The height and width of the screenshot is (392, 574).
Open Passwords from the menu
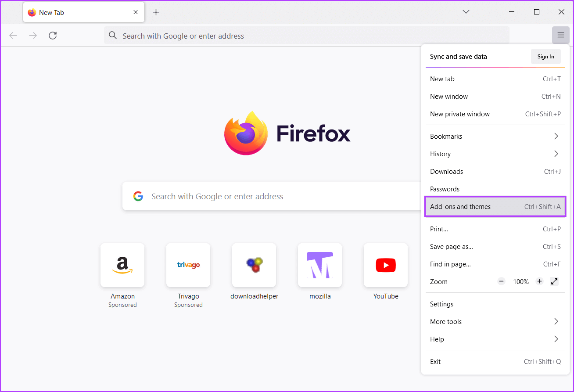click(x=495, y=189)
